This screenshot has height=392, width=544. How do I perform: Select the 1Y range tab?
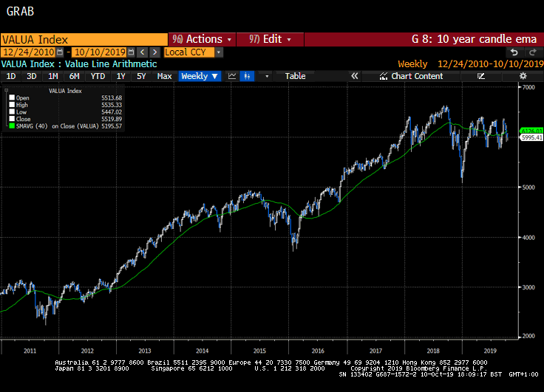[120, 76]
